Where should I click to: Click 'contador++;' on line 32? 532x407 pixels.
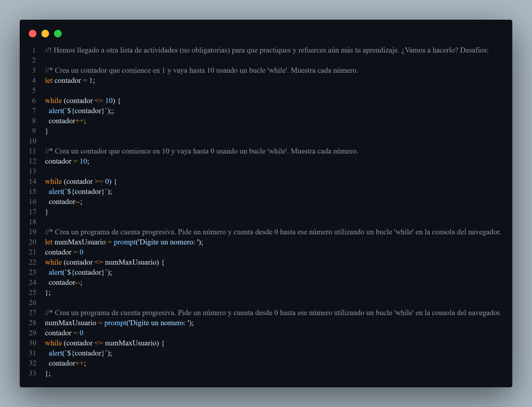coord(67,363)
